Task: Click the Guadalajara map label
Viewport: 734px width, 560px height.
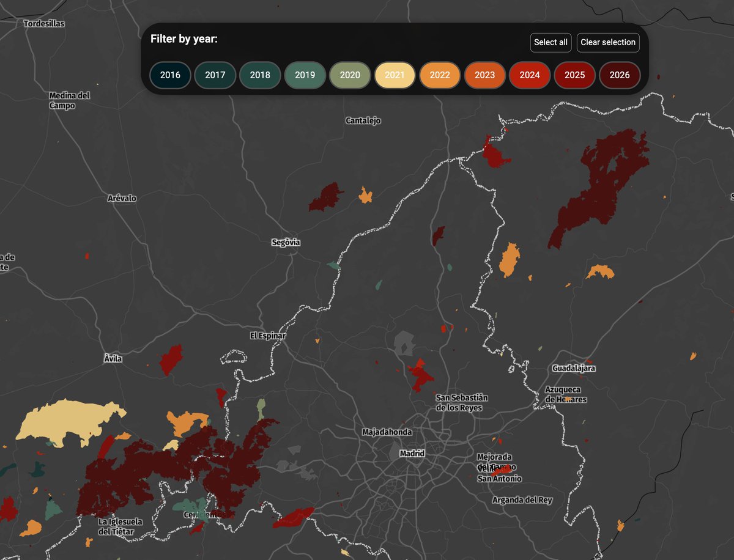Action: [574, 369]
